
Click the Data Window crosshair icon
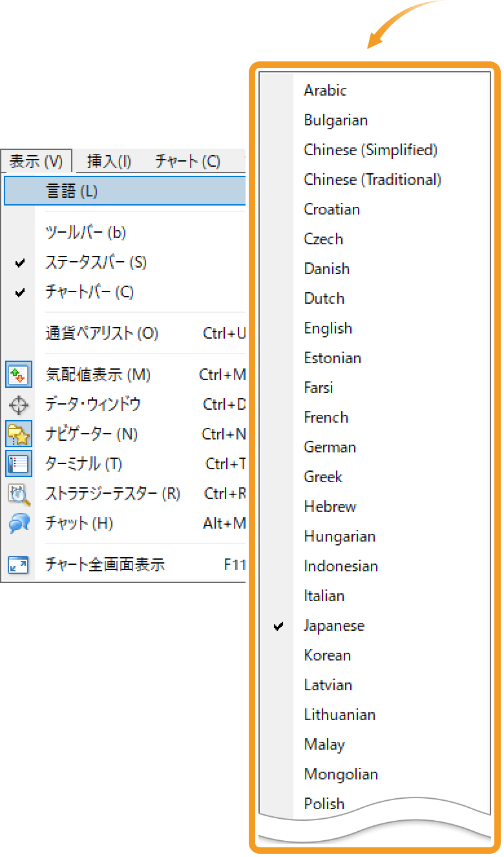[18, 405]
